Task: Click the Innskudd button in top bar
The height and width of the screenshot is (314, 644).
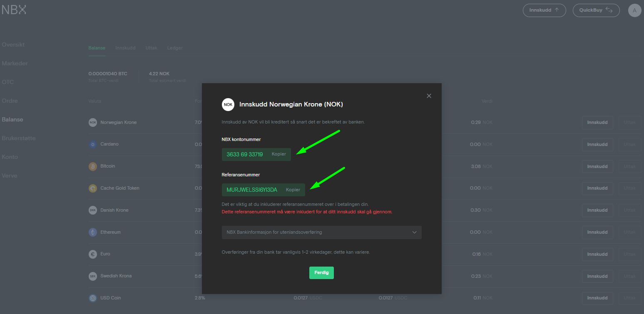Action: click(x=545, y=10)
